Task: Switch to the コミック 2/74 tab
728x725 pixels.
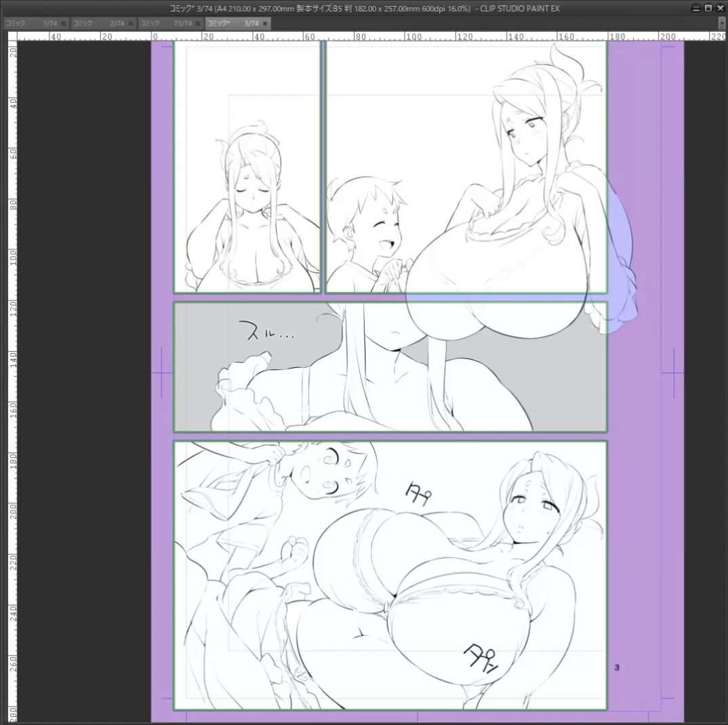Action: pos(98,23)
